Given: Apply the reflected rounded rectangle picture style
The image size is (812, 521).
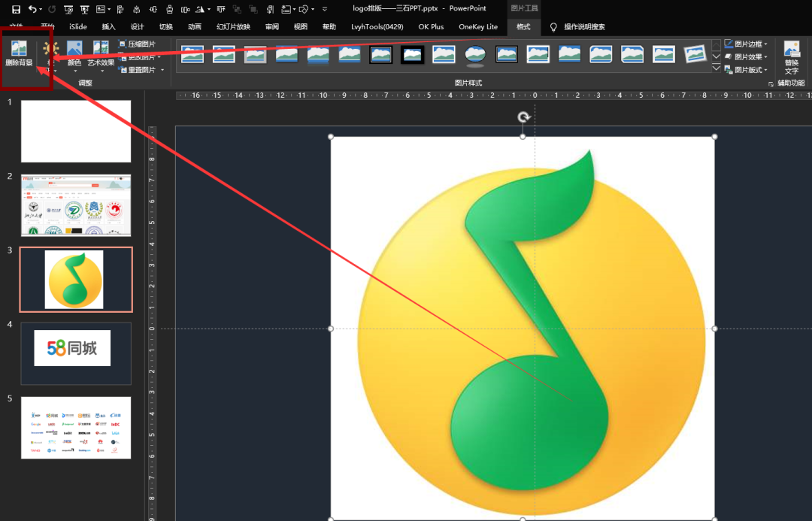Looking at the screenshot, I should (x=318, y=54).
